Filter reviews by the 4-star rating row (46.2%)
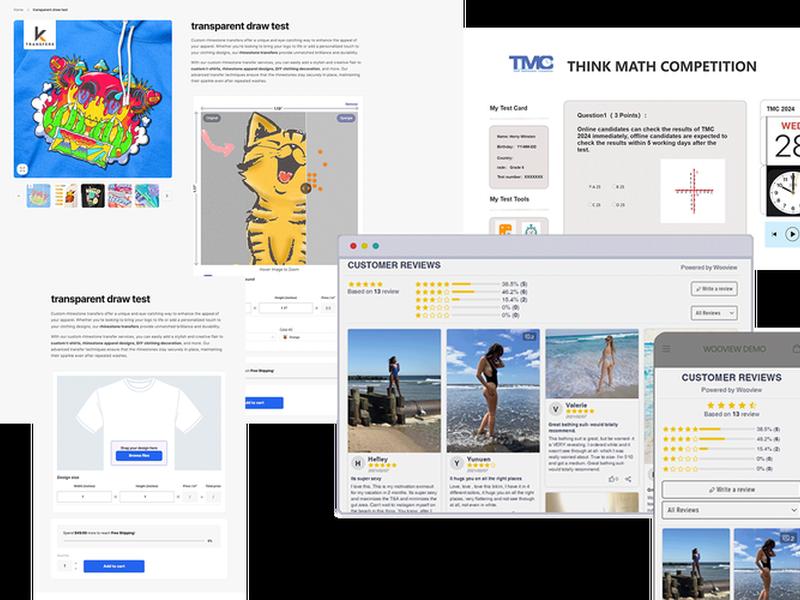 tap(471, 292)
